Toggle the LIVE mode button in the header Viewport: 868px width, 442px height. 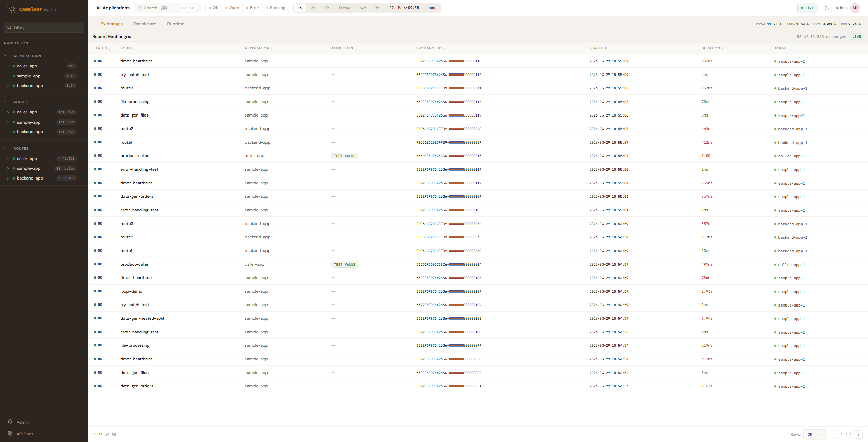point(807,8)
